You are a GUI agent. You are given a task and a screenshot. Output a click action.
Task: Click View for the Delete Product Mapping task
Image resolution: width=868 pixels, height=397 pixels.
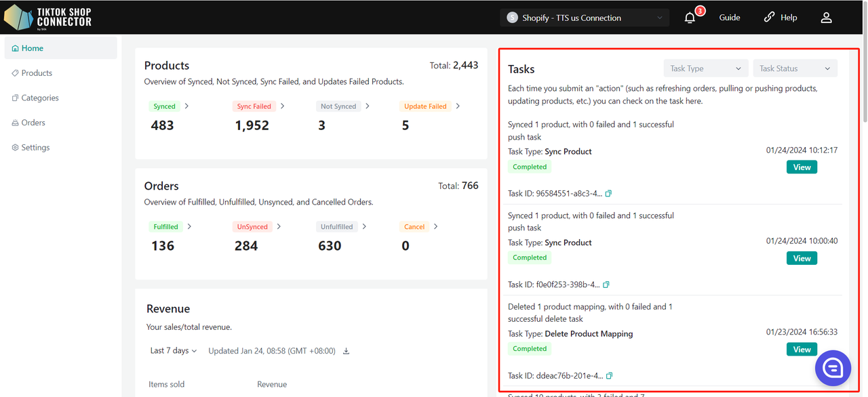(802, 350)
